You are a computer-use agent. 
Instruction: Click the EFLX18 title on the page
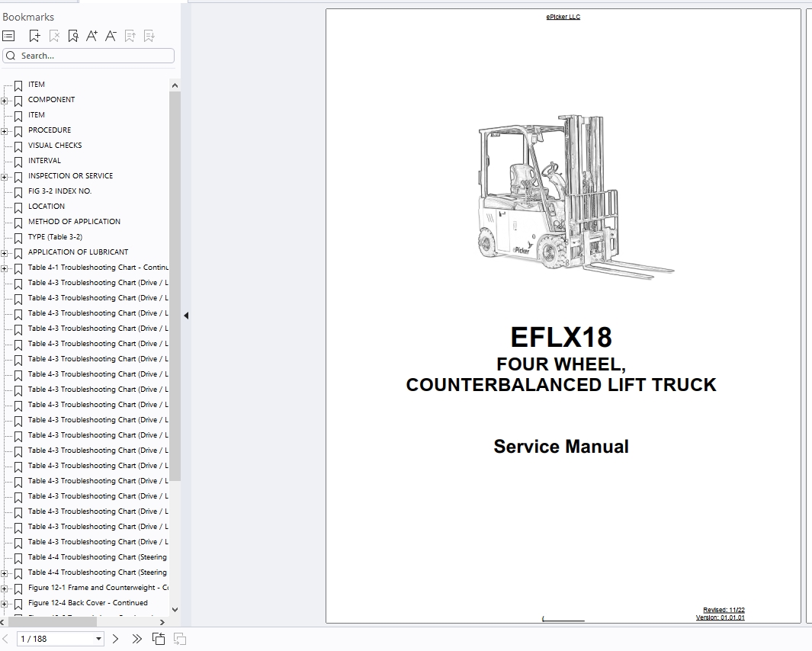point(561,337)
